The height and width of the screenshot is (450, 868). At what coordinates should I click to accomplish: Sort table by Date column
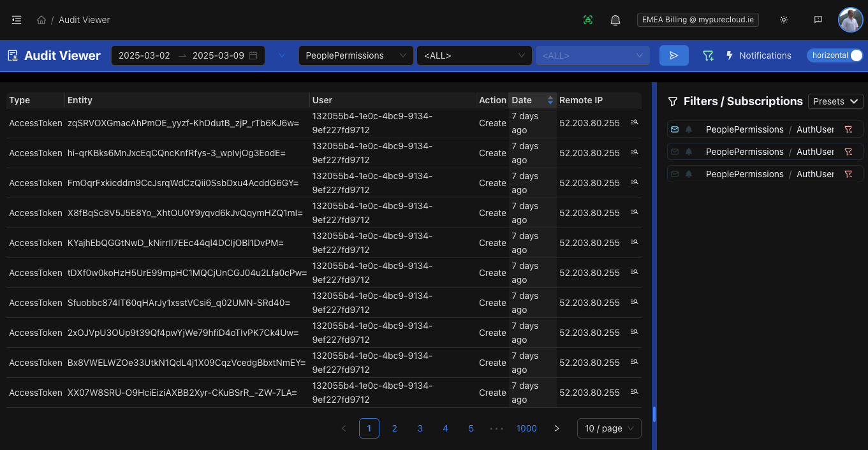click(533, 100)
